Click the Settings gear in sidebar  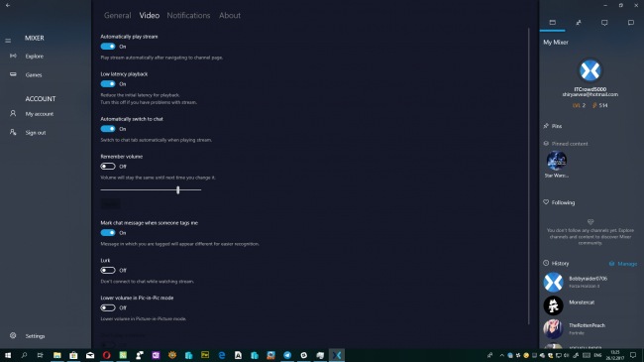coord(13,335)
